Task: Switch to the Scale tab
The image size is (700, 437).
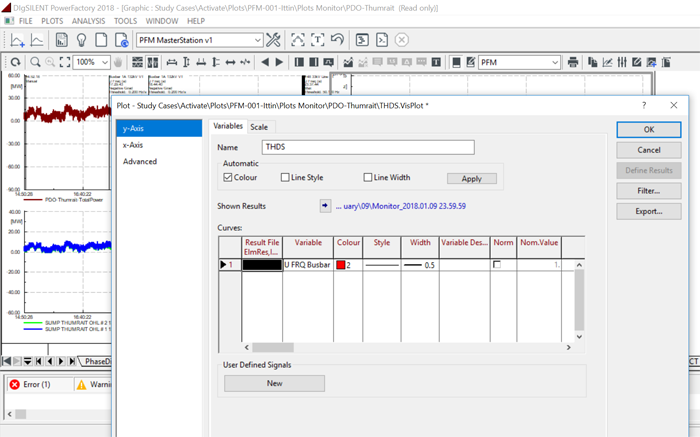Action: pyautogui.click(x=259, y=127)
